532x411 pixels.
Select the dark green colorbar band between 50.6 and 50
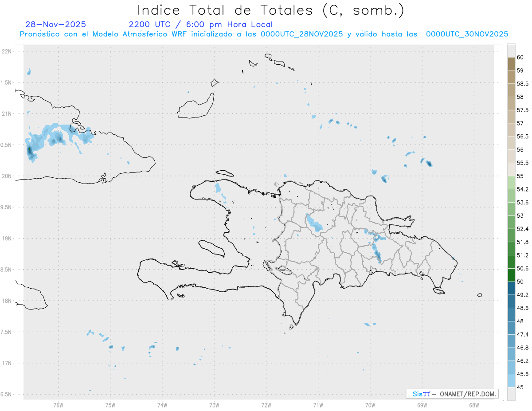[511, 274]
